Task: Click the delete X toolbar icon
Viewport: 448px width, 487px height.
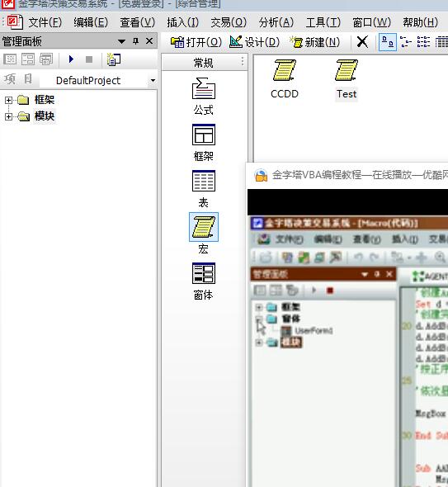Action: [362, 41]
